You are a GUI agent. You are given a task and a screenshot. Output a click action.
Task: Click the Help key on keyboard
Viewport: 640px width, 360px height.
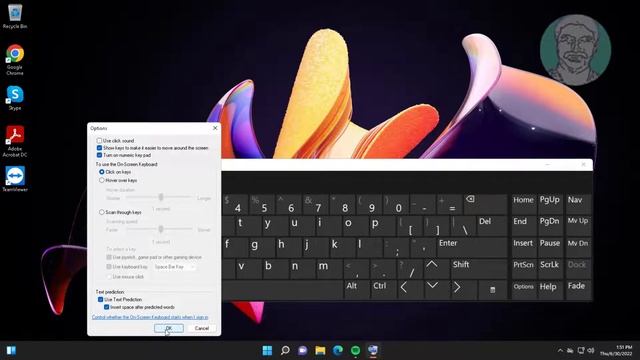[550, 289]
